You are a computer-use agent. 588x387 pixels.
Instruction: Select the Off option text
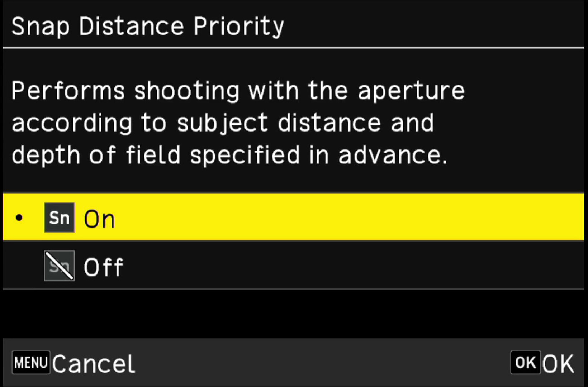(x=104, y=267)
